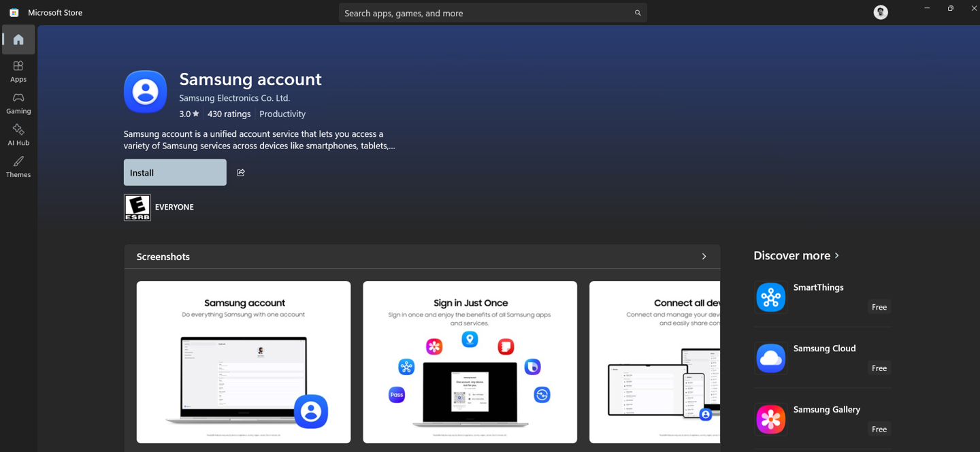This screenshot has width=980, height=452.
Task: Click the ESRB Everyone rating badge
Action: click(x=137, y=207)
